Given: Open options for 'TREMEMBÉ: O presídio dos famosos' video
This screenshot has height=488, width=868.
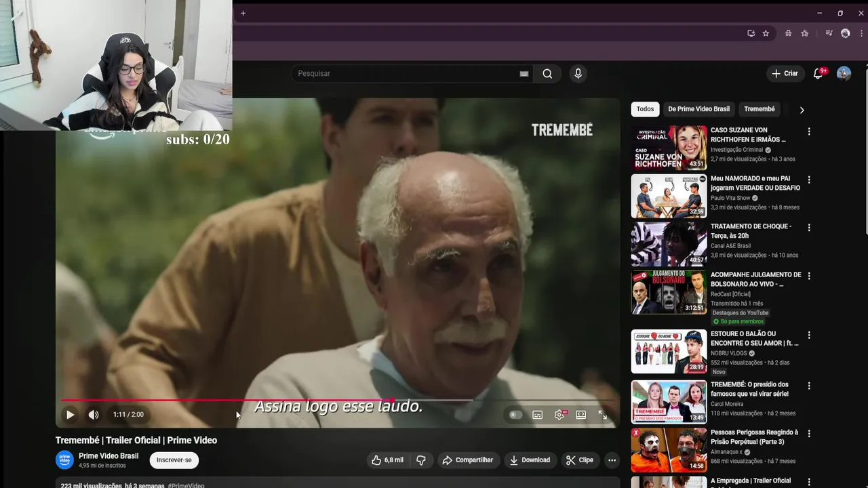Looking at the screenshot, I should point(808,386).
